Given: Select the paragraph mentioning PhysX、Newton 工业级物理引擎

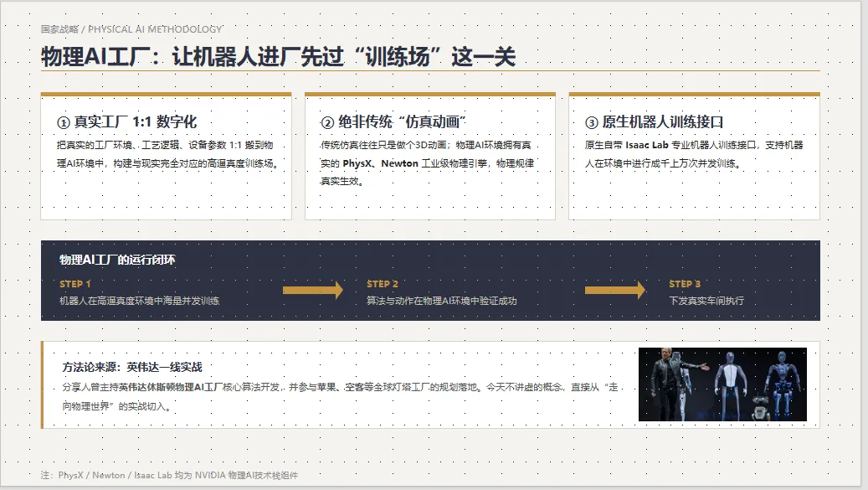Looking at the screenshot, I should click(428, 163).
